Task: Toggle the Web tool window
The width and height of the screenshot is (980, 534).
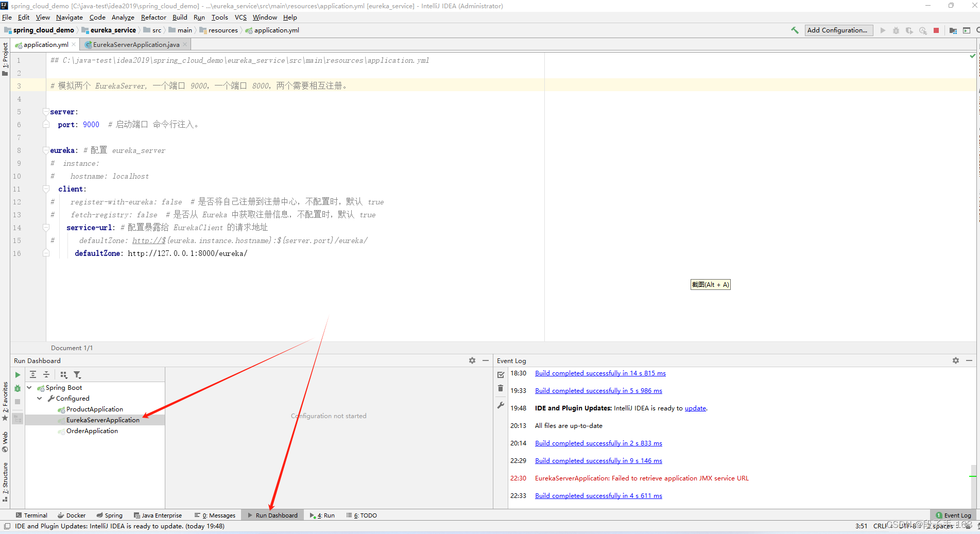Action: pyautogui.click(x=5, y=442)
